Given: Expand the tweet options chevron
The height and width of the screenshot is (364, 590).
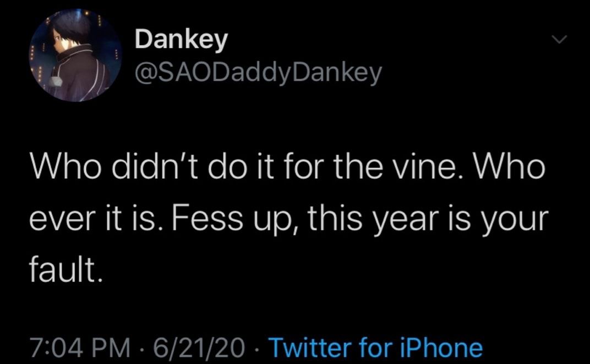Looking at the screenshot, I should (559, 39).
